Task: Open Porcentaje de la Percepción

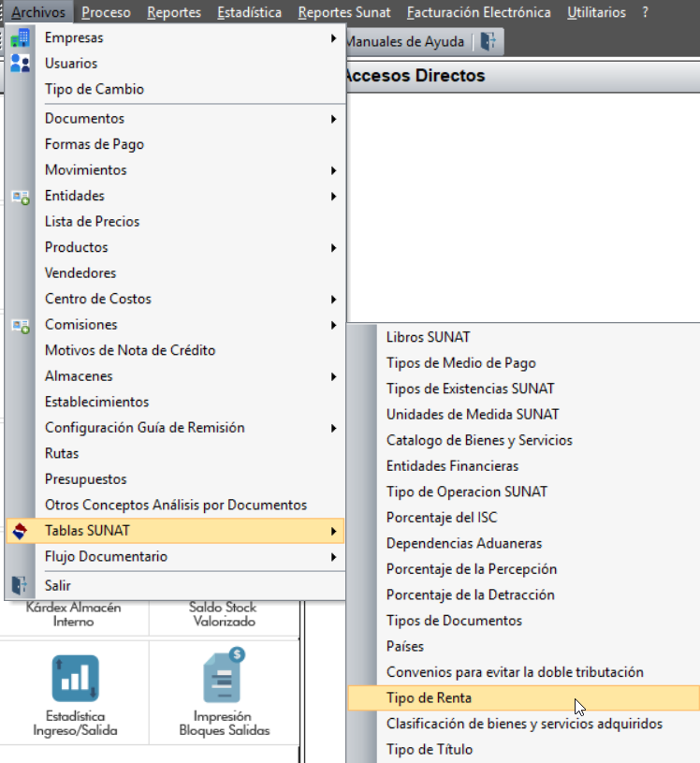Action: 523,569
